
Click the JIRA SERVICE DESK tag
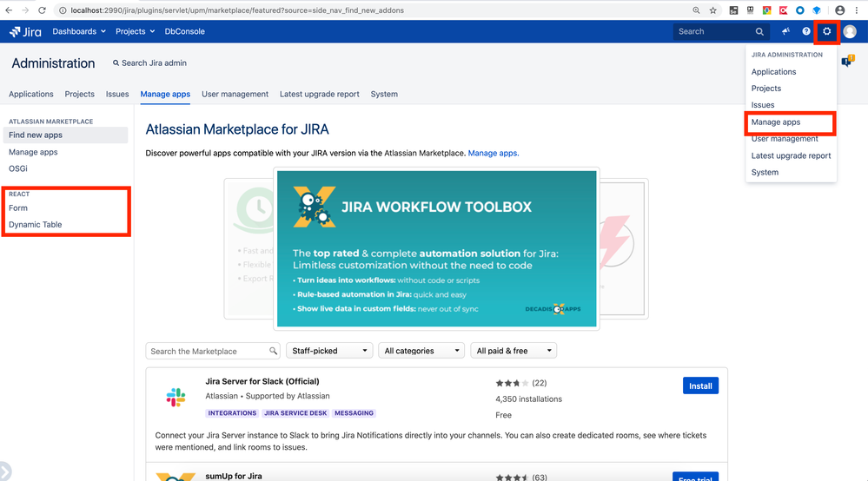pyautogui.click(x=295, y=413)
